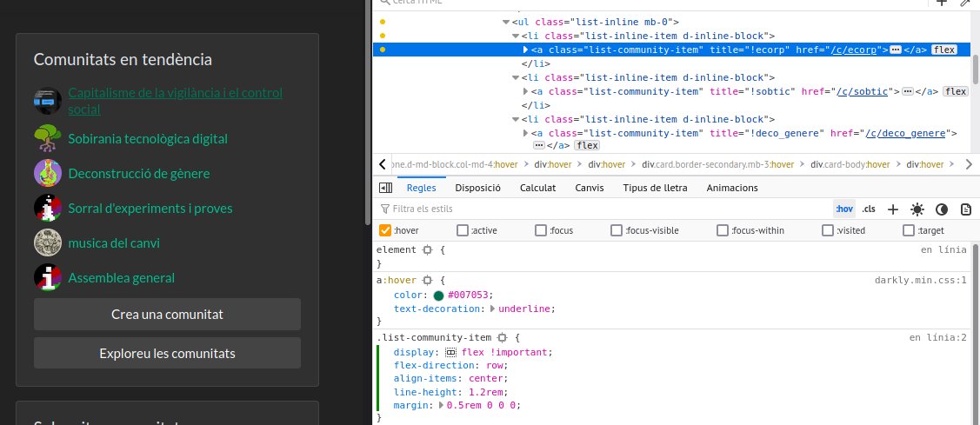Click the filter funnel icon in styles
Image resolution: width=980 pixels, height=425 pixels.
click(384, 209)
